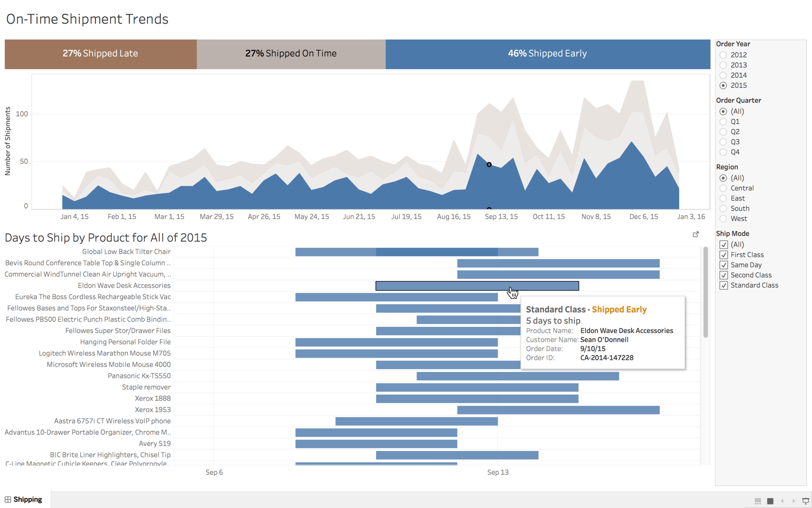Screen dimensions: 812x508
Task: Click the product list vertical scrollbar
Action: coord(706,293)
